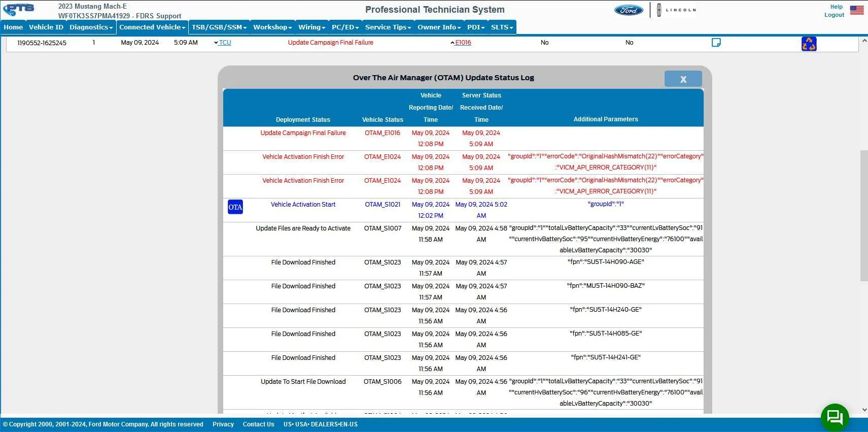Open the green chat bubble icon

click(x=835, y=417)
